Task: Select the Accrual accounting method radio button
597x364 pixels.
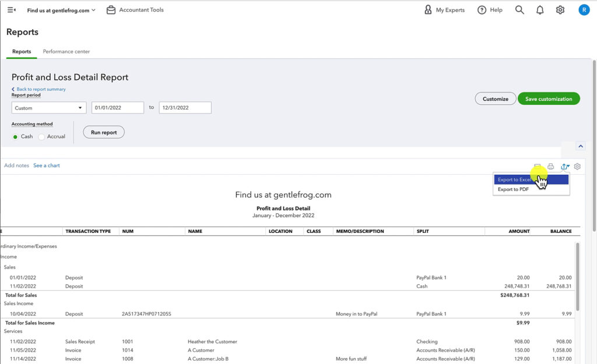Action: coord(41,136)
